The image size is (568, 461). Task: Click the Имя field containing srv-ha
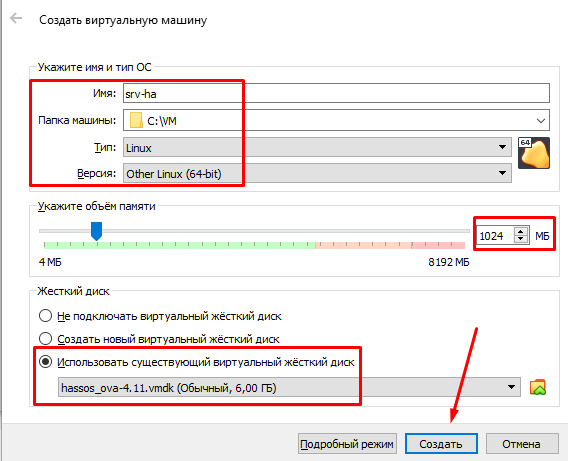[336, 93]
